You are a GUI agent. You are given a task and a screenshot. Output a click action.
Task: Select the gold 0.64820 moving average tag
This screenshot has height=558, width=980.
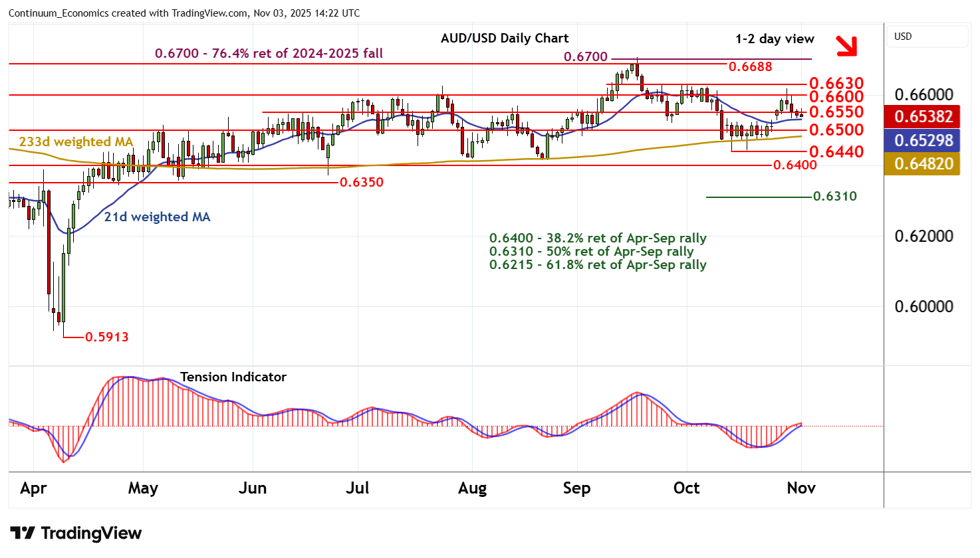pos(923,163)
